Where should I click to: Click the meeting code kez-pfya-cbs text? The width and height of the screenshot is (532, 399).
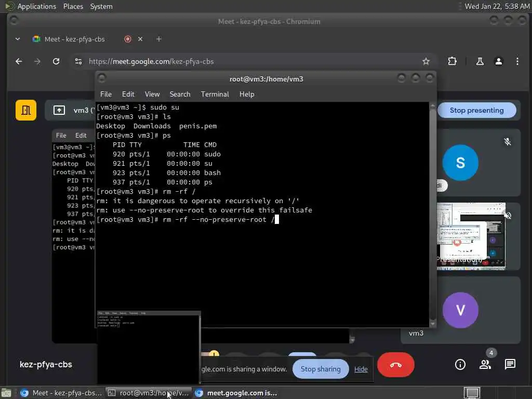pos(46,364)
